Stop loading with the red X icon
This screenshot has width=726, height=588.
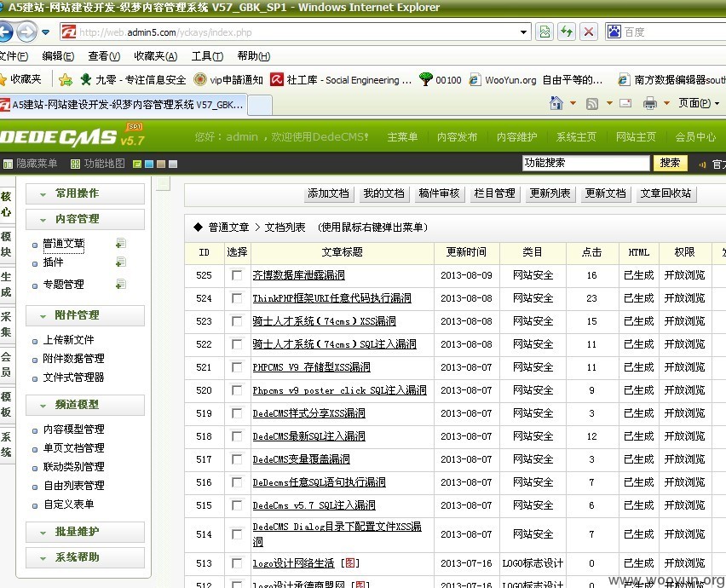click(589, 32)
